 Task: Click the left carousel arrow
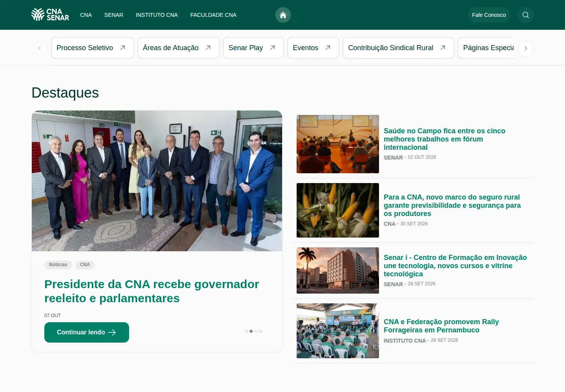(x=39, y=49)
